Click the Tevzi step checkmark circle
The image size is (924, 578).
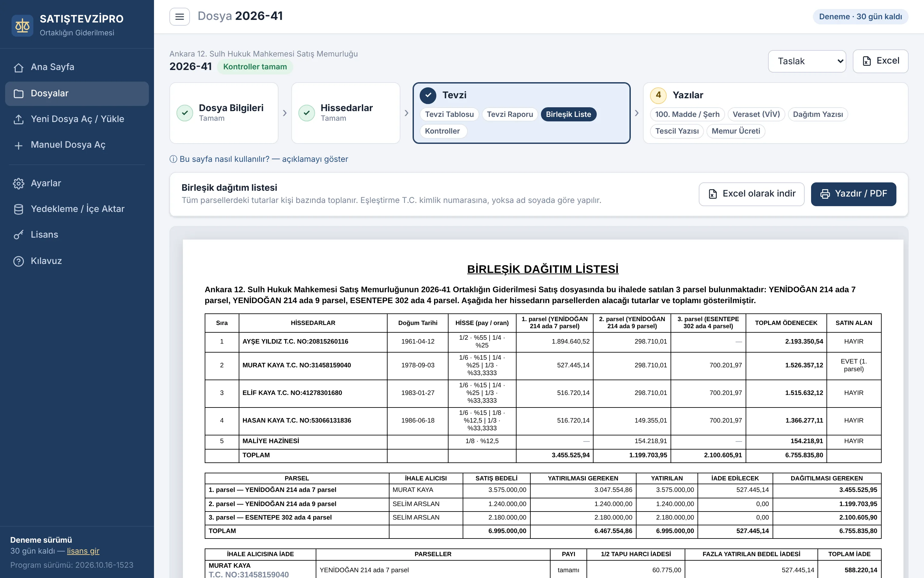point(428,95)
